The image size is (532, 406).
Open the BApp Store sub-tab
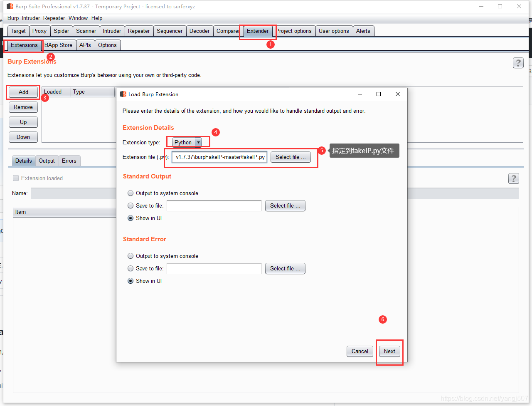(x=58, y=45)
